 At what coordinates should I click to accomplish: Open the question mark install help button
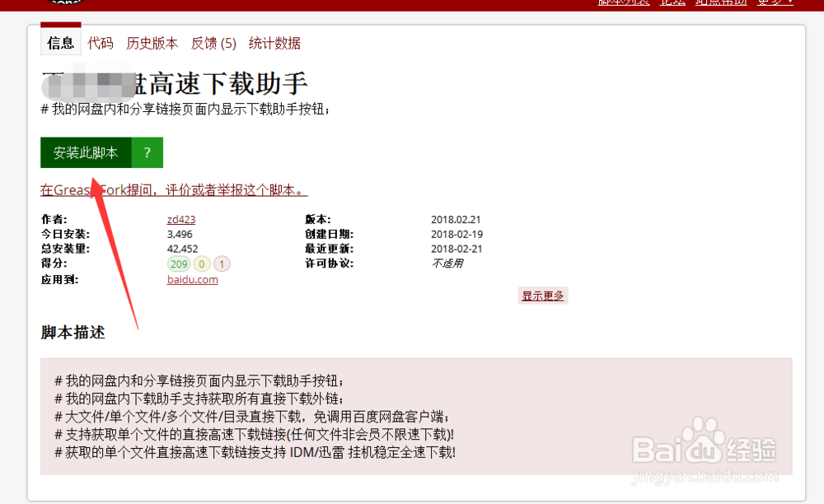[147, 152]
